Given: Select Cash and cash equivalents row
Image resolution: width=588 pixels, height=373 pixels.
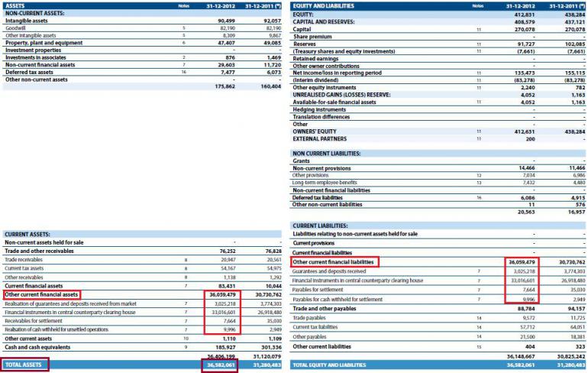Looking at the screenshot, I should (x=143, y=348).
